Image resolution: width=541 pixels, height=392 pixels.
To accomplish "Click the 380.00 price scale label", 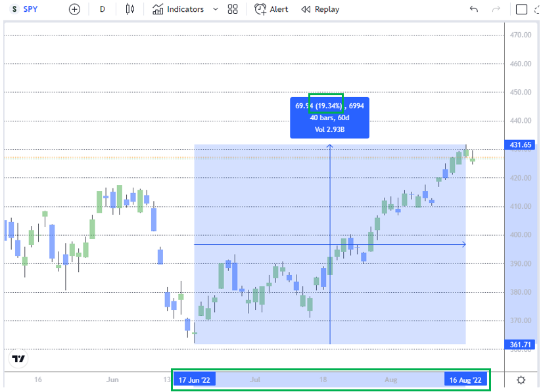I will click(x=521, y=292).
